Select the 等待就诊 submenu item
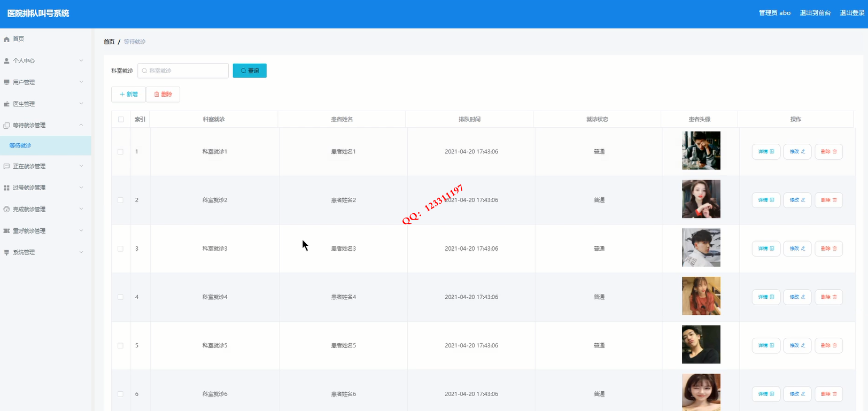Screen dimensions: 868x411 [x=45, y=145]
